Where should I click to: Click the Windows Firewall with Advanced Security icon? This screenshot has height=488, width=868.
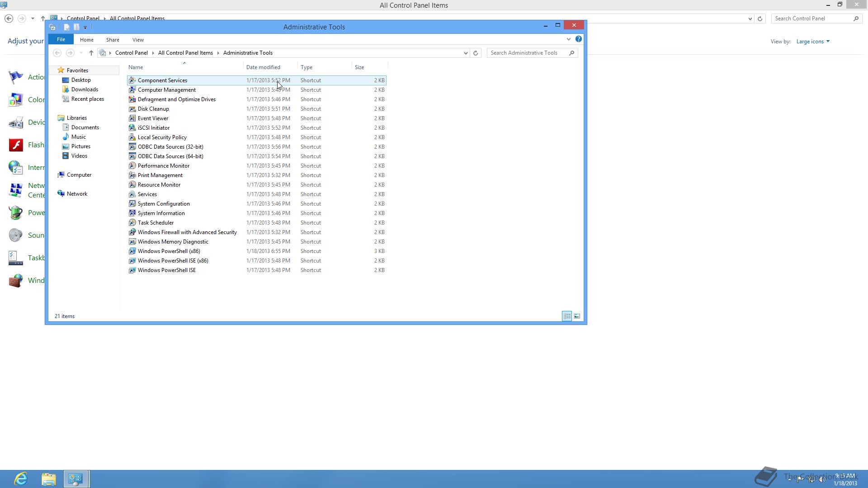pyautogui.click(x=132, y=232)
